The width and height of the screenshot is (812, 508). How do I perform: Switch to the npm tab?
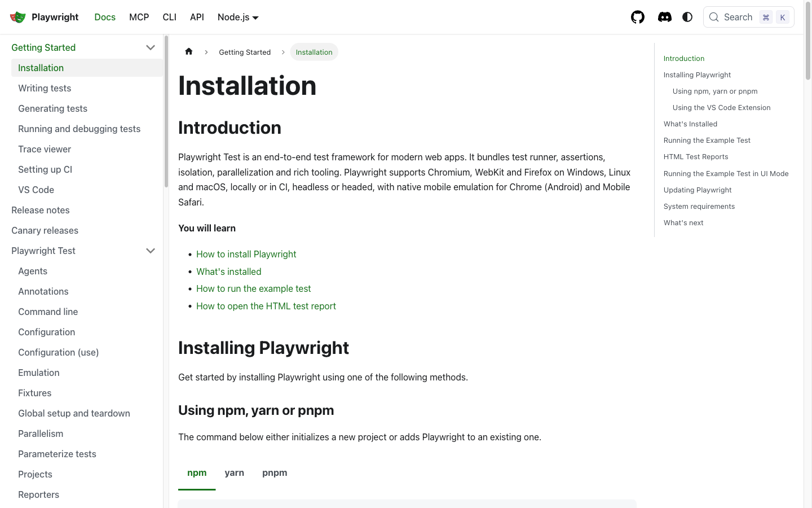pos(197,473)
